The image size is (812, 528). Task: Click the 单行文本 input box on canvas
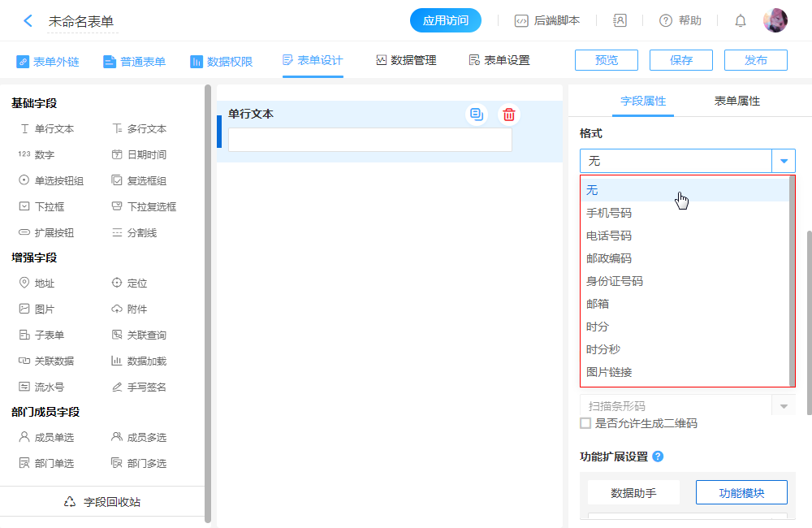(369, 140)
